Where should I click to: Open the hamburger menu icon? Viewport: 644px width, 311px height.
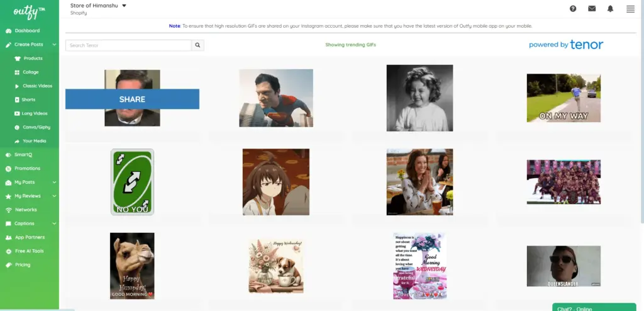(x=630, y=9)
